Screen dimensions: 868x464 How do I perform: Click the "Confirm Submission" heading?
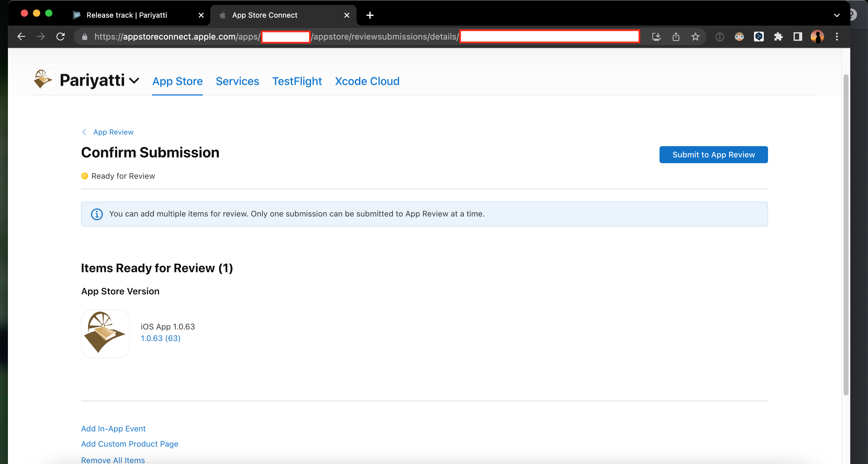150,153
